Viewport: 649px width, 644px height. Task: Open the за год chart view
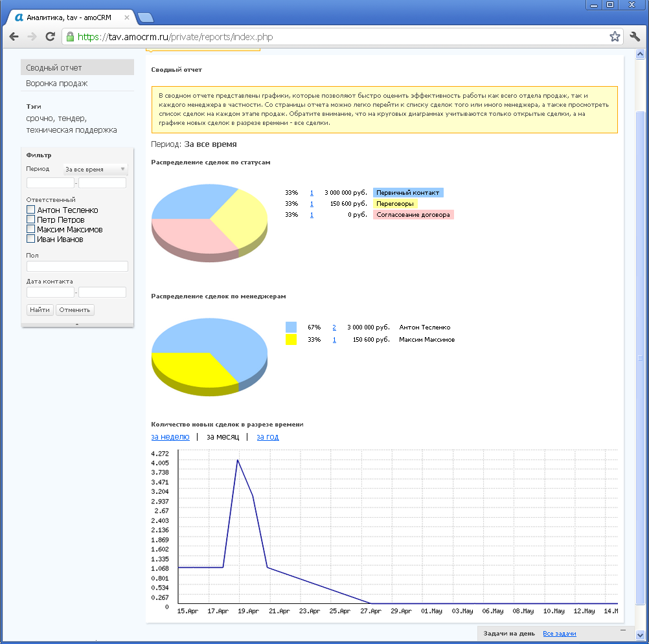pos(268,437)
